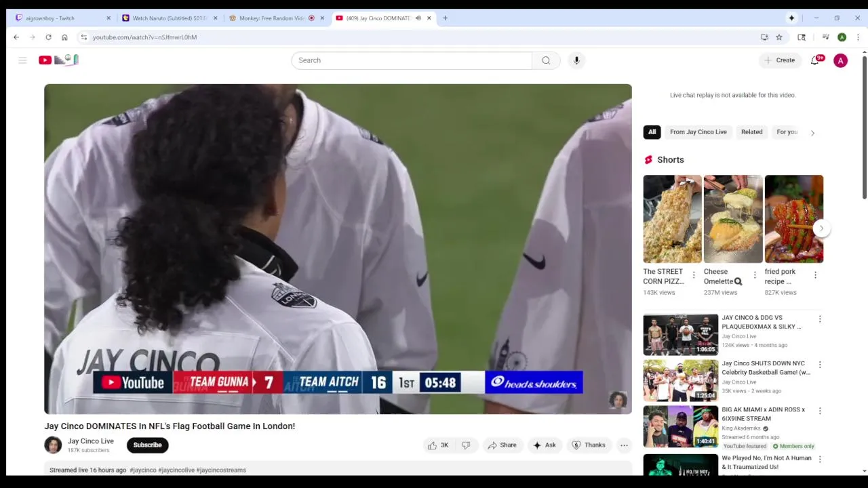Click the Thanks button
868x488 pixels.
(589, 445)
